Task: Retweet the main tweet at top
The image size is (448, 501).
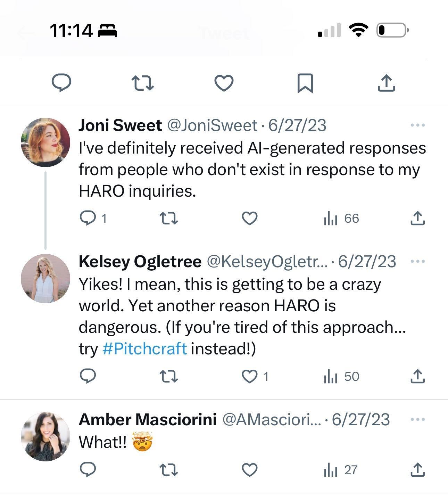Action: coord(143,83)
